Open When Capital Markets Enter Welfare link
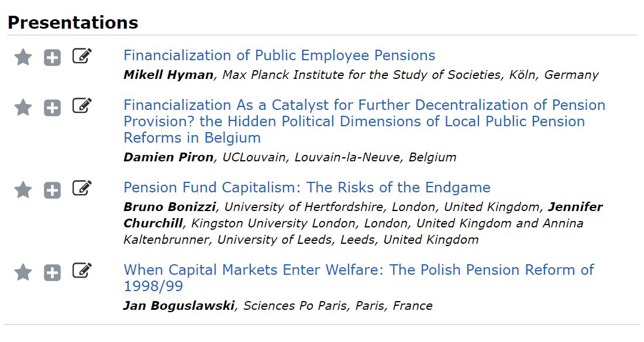The image size is (644, 342). (x=358, y=270)
